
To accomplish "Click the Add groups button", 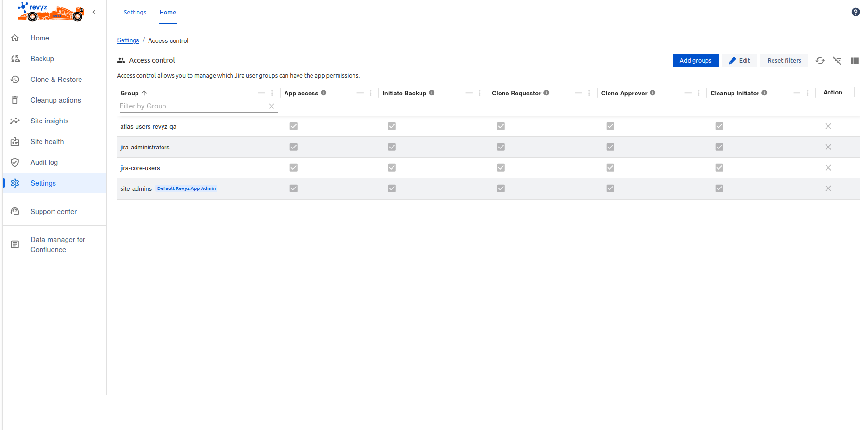I will pos(695,61).
